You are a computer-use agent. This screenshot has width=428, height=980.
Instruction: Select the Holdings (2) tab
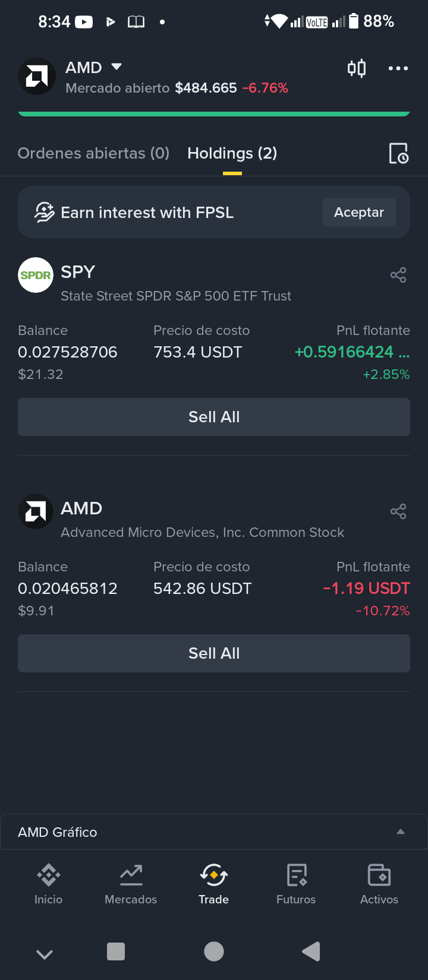pos(232,153)
